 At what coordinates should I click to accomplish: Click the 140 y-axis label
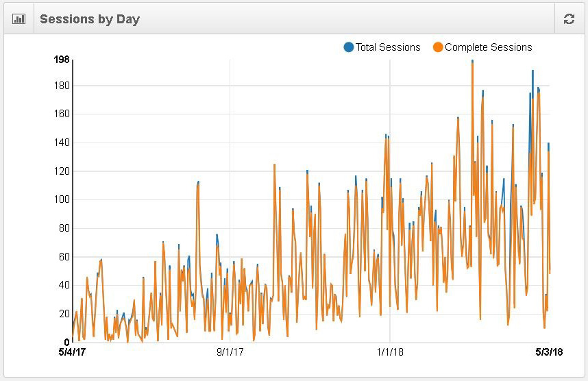click(x=62, y=143)
